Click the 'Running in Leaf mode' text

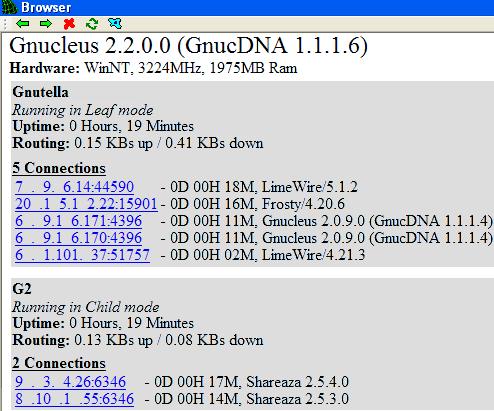coord(83,110)
